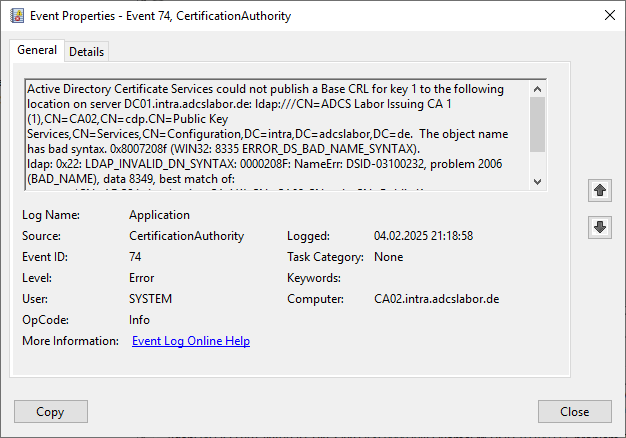Click the Log Name value Application

161,215
